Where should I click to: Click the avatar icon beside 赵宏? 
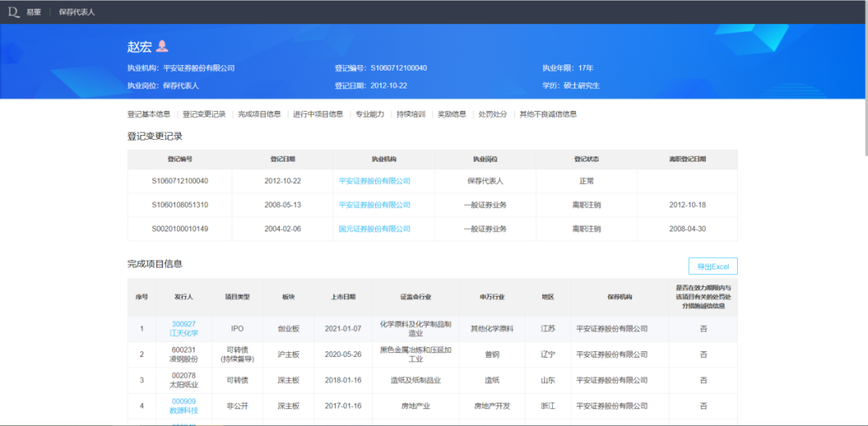(x=162, y=47)
